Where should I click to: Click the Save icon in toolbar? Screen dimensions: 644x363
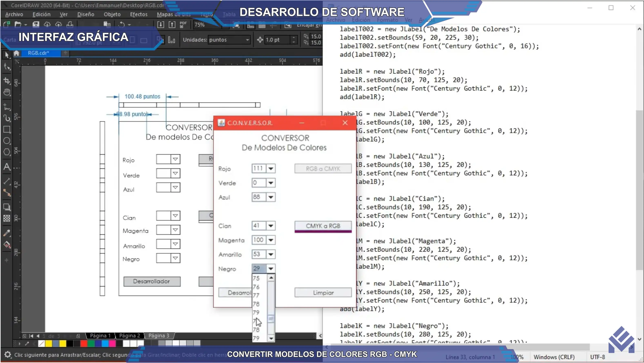(36, 24)
